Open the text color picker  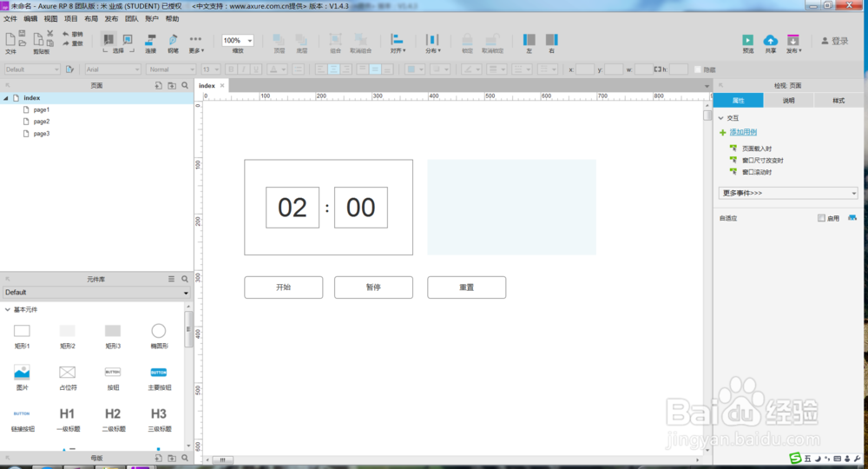click(276, 69)
